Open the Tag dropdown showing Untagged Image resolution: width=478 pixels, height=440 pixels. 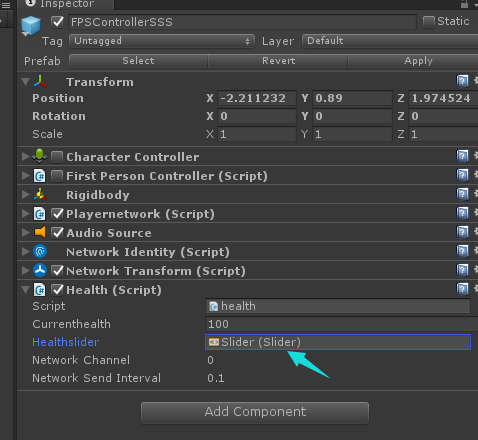(x=162, y=41)
